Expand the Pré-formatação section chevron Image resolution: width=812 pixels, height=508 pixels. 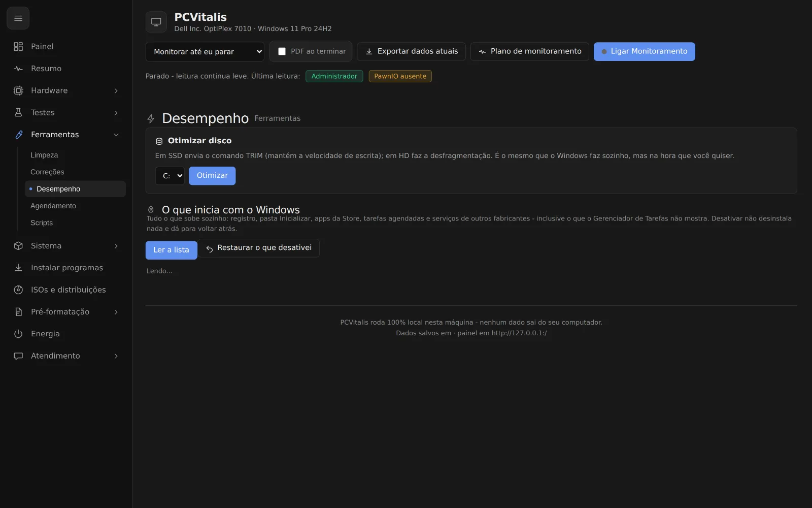tap(116, 312)
